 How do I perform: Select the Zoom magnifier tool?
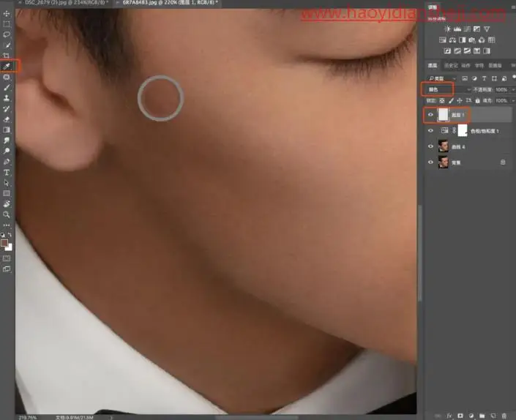coord(7,214)
